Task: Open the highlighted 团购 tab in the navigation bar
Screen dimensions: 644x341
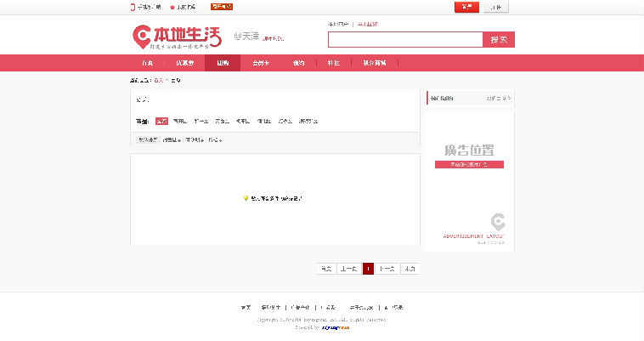Action: [x=223, y=63]
